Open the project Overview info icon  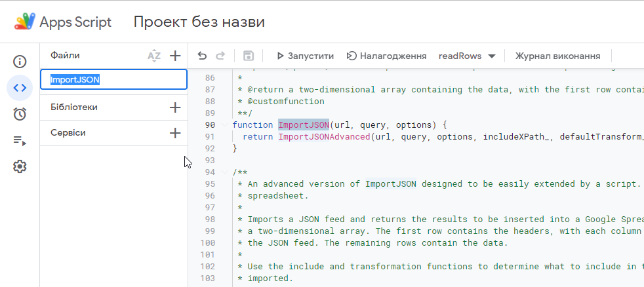tap(20, 62)
